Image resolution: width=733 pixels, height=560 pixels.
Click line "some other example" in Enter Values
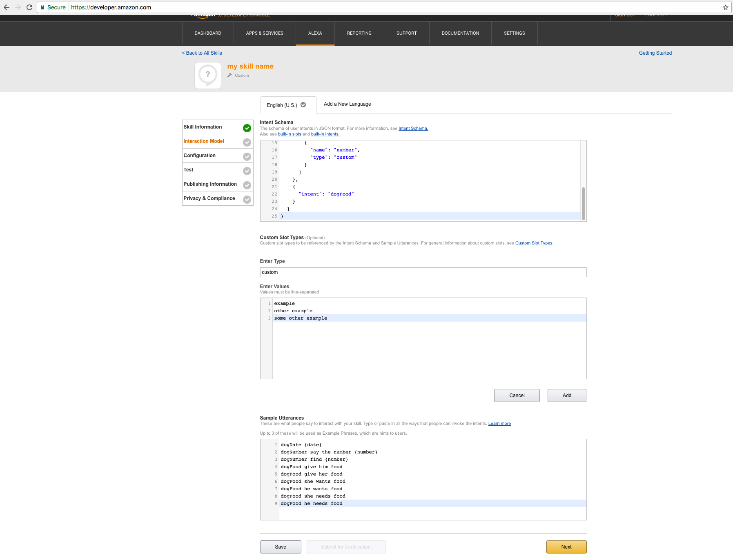pyautogui.click(x=301, y=318)
